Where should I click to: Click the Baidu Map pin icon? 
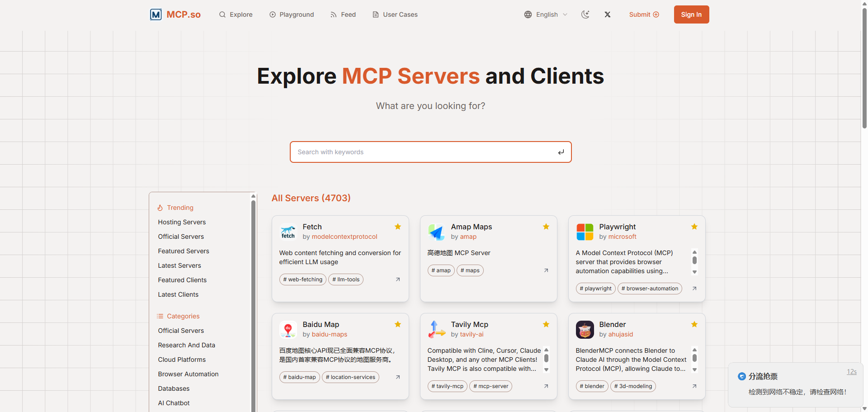288,329
